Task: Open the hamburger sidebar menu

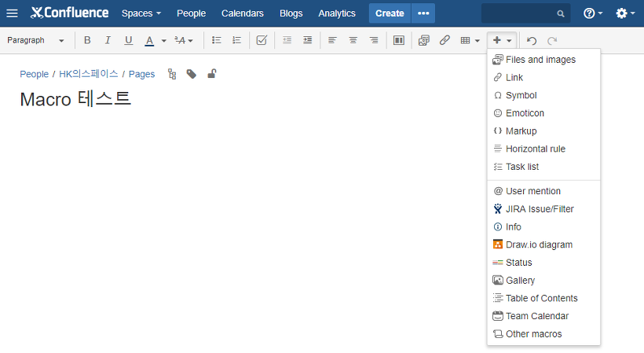Action: click(x=13, y=13)
